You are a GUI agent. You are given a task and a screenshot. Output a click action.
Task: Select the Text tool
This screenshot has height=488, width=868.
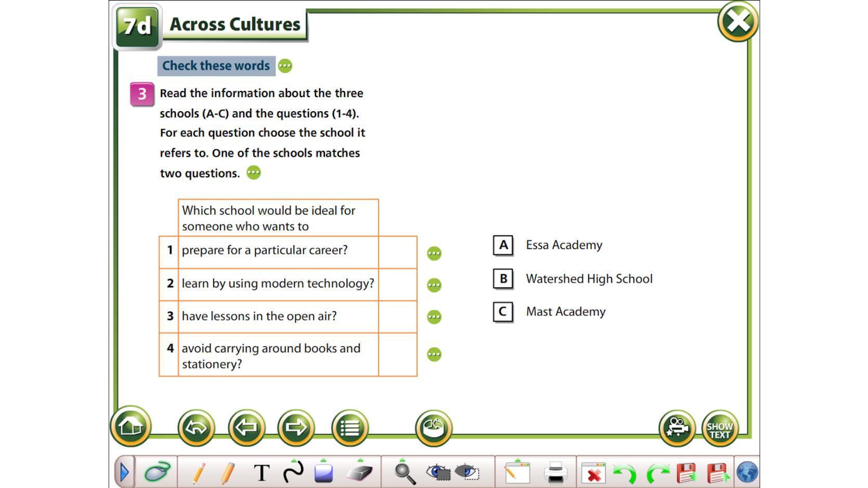click(x=262, y=473)
